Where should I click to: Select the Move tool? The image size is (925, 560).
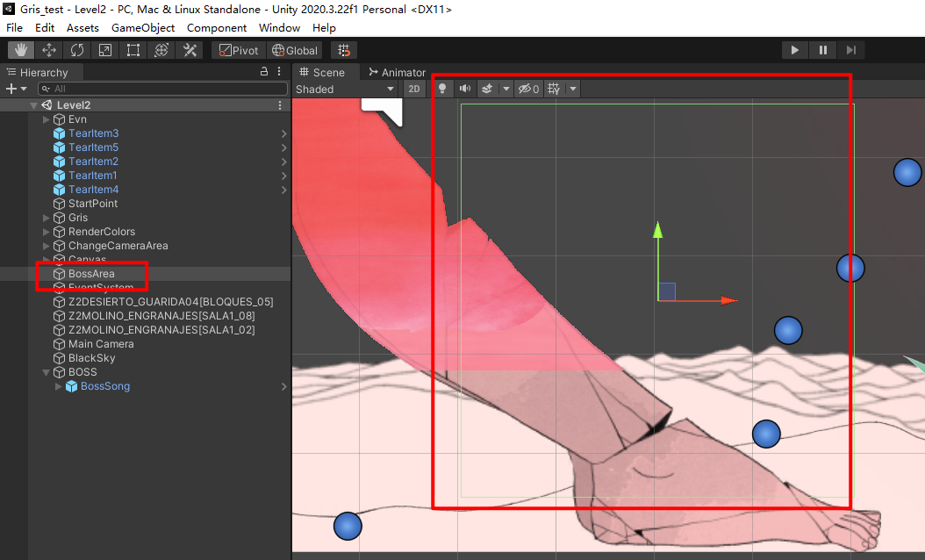[49, 50]
